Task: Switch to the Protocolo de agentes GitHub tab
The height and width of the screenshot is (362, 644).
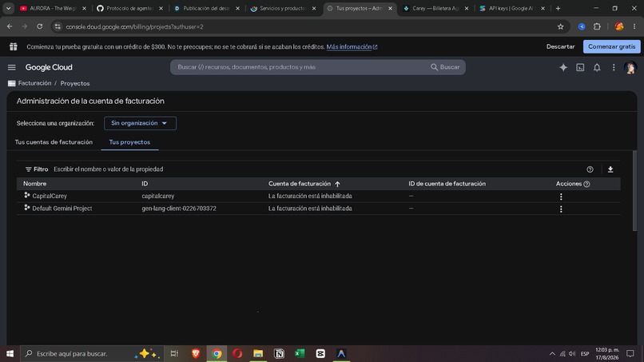Action: coord(129,8)
